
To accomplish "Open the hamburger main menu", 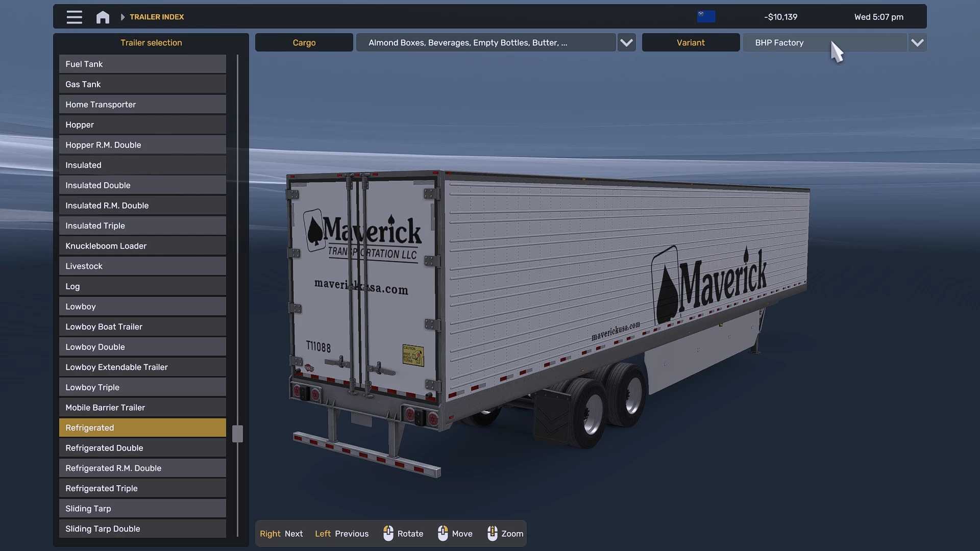I will 74,17.
